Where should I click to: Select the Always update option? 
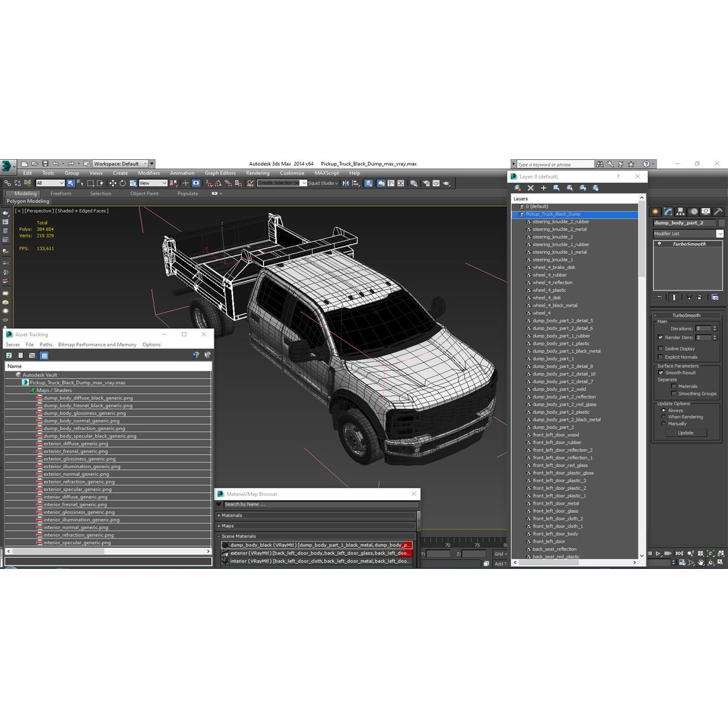click(x=663, y=411)
